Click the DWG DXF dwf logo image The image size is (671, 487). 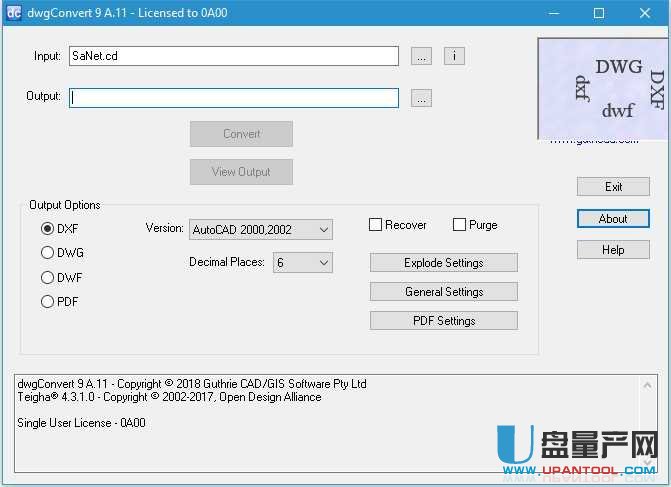[602, 88]
